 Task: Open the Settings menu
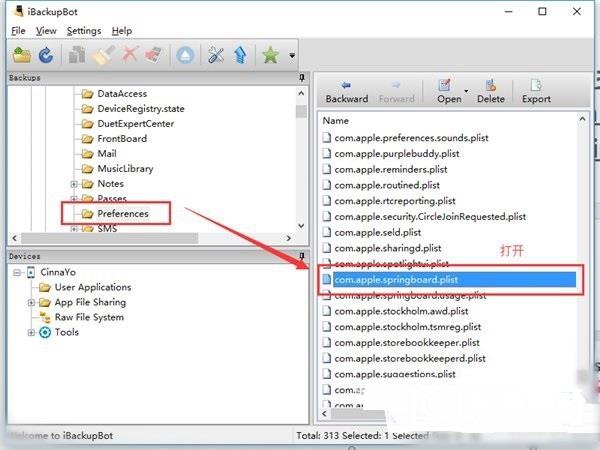point(83,31)
